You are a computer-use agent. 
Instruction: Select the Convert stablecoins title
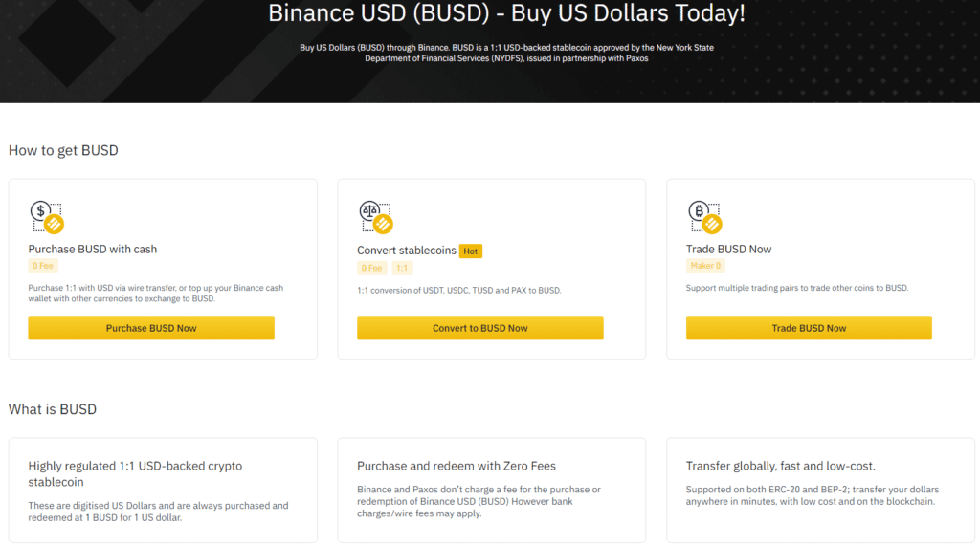click(x=406, y=251)
